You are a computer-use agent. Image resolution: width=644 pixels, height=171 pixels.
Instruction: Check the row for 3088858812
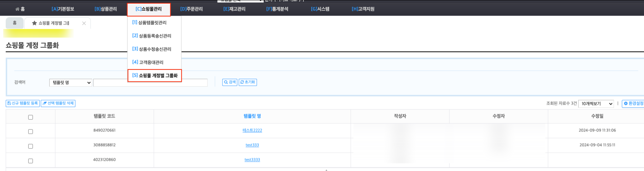(30, 146)
